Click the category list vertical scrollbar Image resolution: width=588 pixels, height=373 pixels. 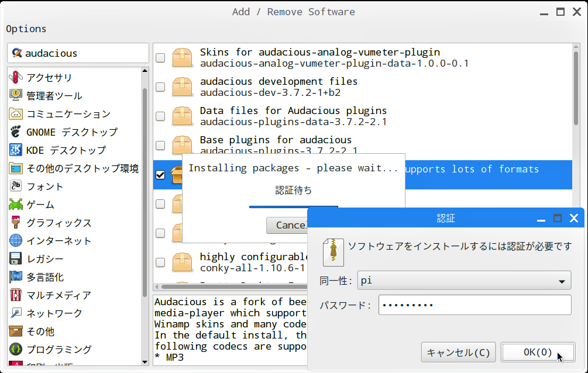(145, 192)
